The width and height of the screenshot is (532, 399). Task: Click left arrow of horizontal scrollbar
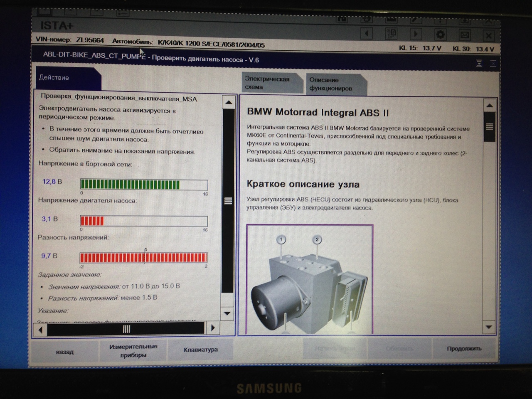click(40, 330)
